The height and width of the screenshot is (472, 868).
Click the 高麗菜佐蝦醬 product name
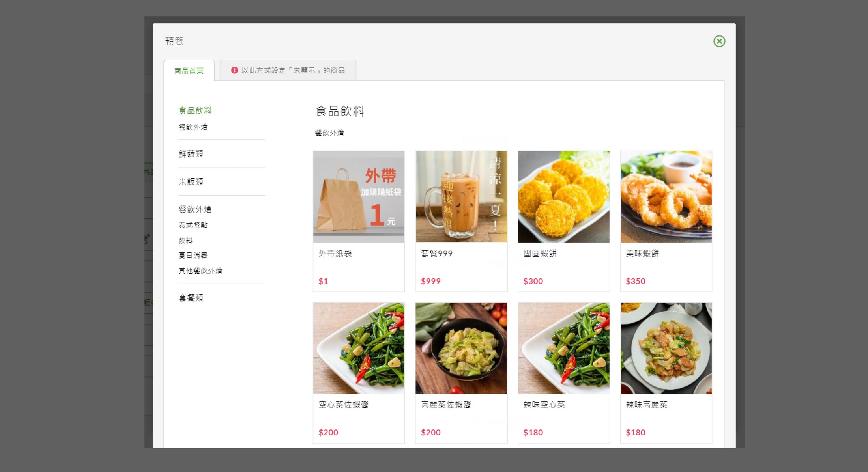click(x=446, y=405)
